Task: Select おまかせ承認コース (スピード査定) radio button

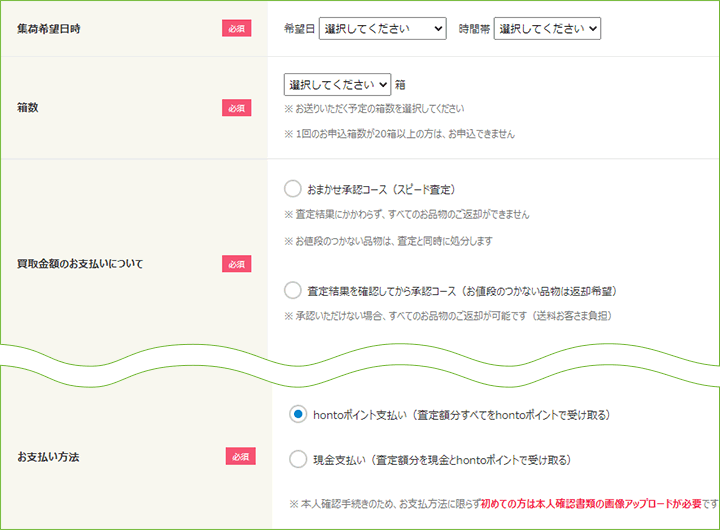Action: click(292, 189)
